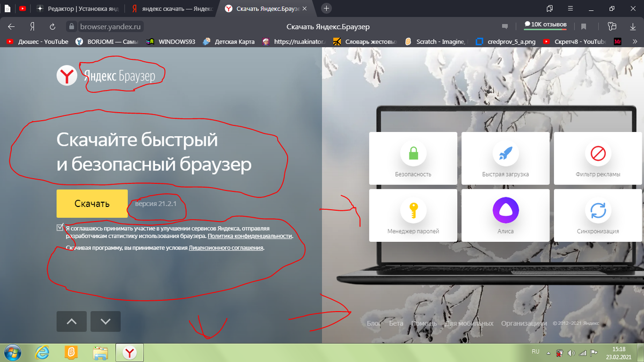This screenshot has width=644, height=362.
Task: Open the browser hamburger menu
Action: point(569,9)
